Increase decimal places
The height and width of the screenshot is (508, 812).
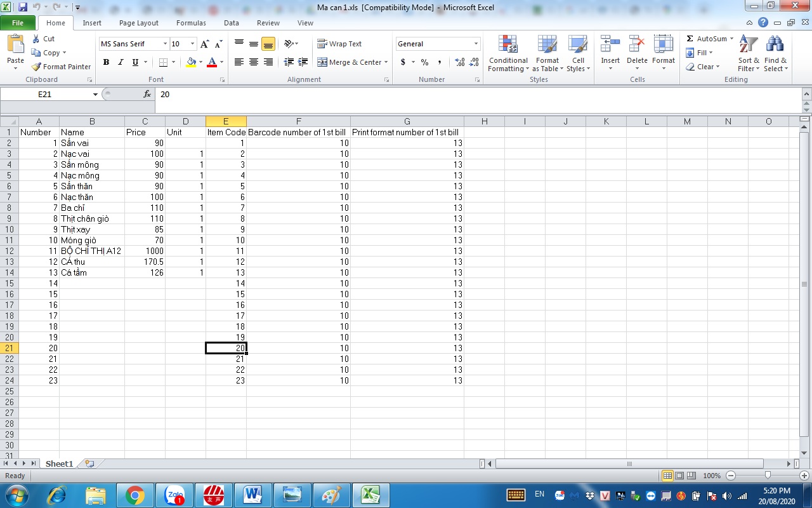[x=459, y=62]
